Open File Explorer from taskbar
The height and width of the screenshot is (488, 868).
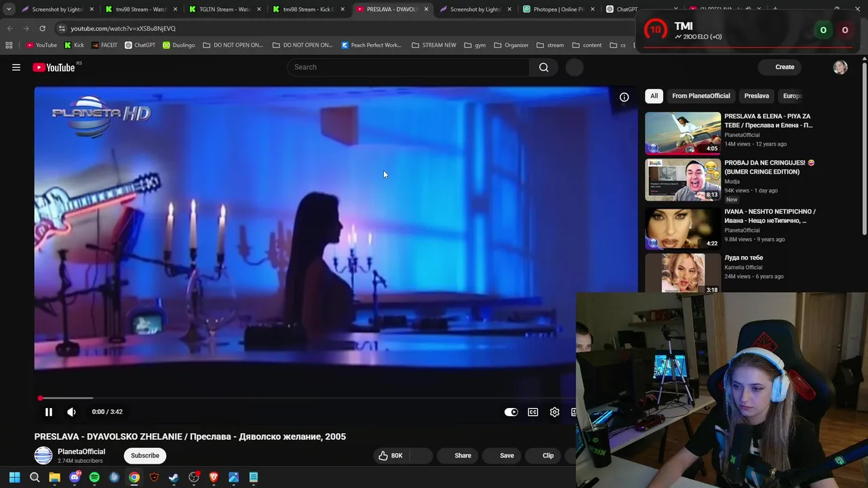pos(54,477)
